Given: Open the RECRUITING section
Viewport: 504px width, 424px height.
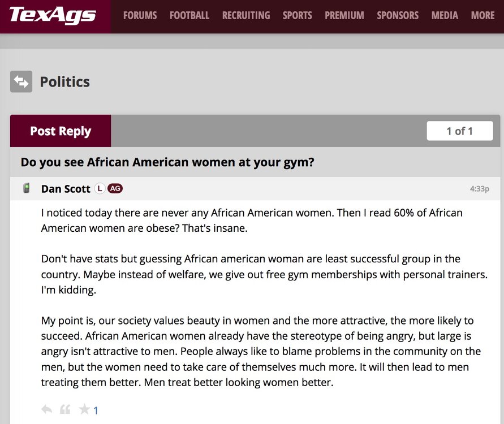Looking at the screenshot, I should tap(246, 15).
